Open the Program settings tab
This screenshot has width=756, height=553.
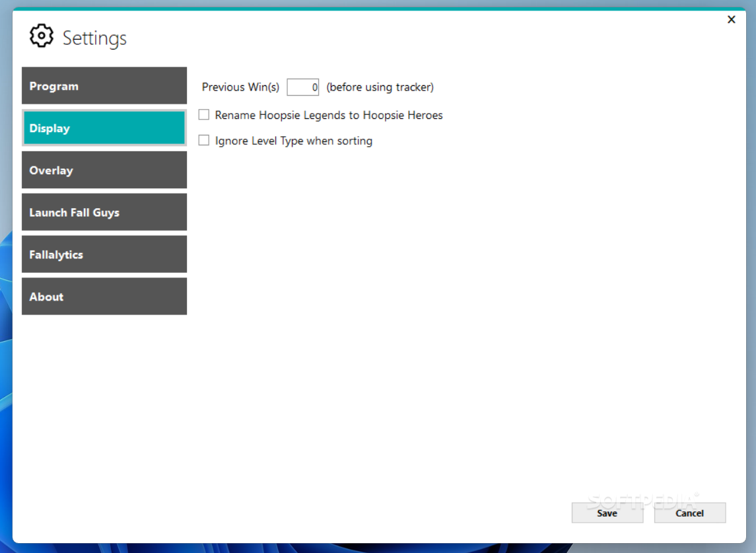tap(104, 86)
